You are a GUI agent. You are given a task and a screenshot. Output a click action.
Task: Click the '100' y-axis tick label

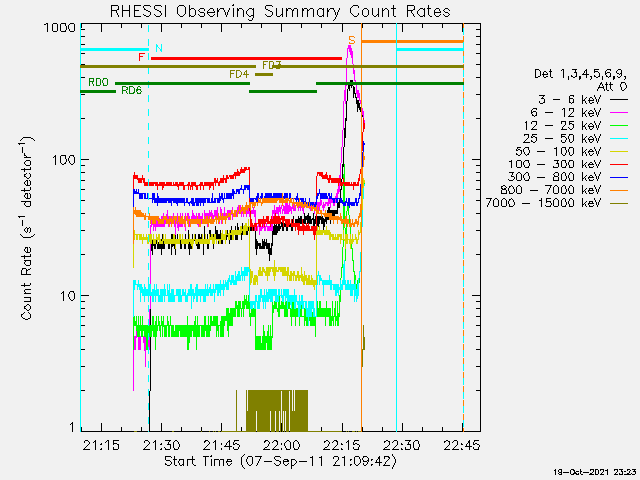64,160
